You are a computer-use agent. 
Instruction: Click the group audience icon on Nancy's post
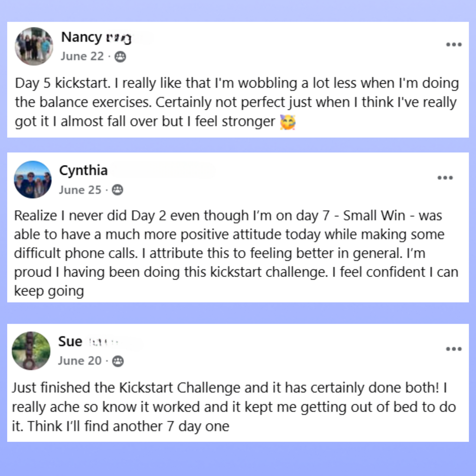tap(120, 56)
